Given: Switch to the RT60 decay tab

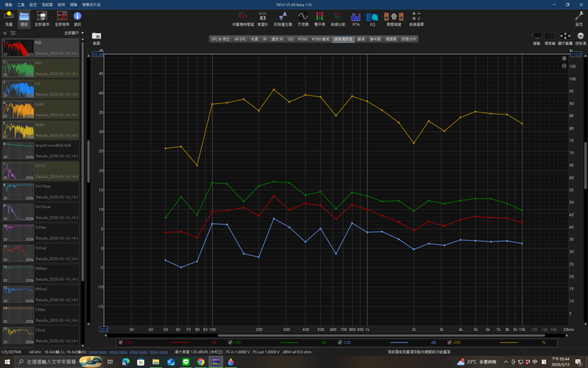Looking at the screenshot, I should click(x=320, y=39).
